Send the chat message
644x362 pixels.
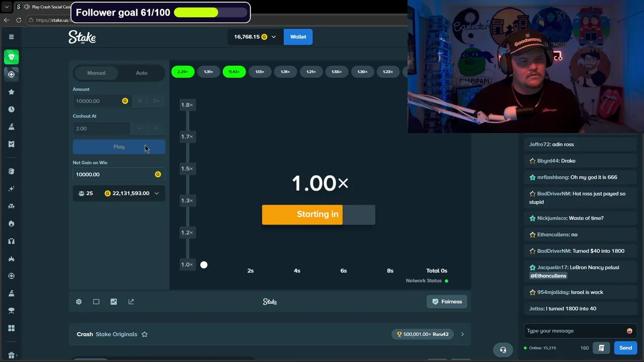(625, 348)
